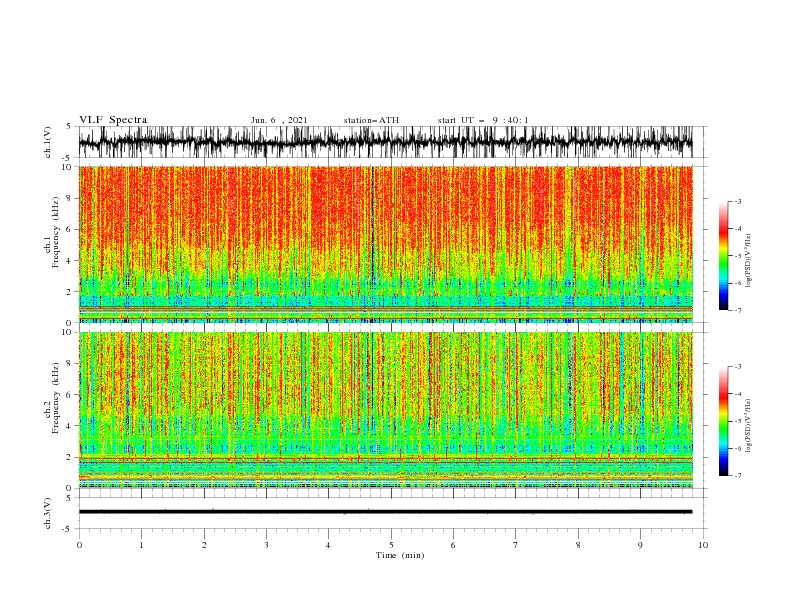This screenshot has width=792, height=612.
Task: Click the "-3" tick of the upper color bar
Action: pyautogui.click(x=738, y=201)
